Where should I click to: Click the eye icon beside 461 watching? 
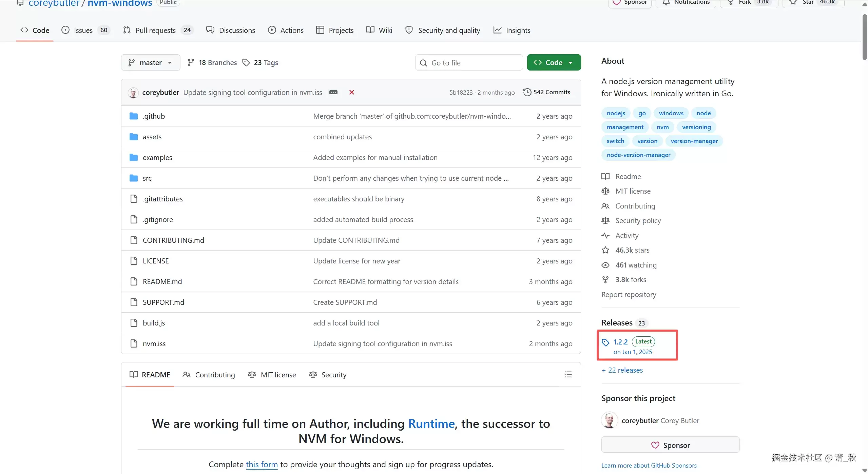(605, 265)
